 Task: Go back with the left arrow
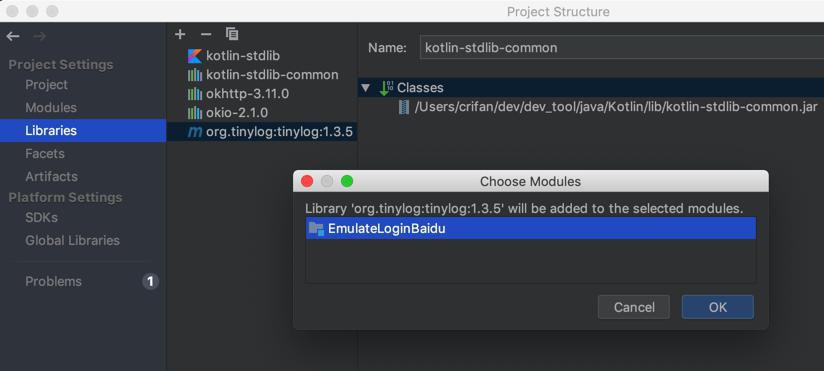coord(13,36)
